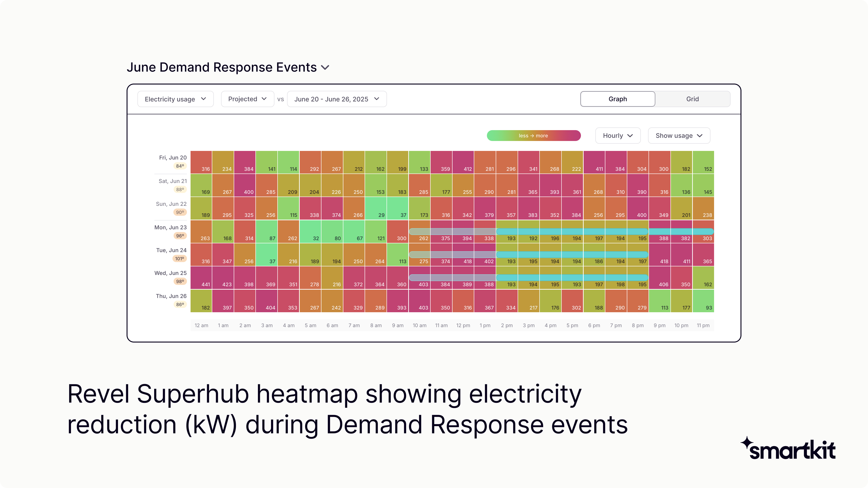
Task: Expand the June Demand Response Events title chevron
Action: [x=325, y=68]
